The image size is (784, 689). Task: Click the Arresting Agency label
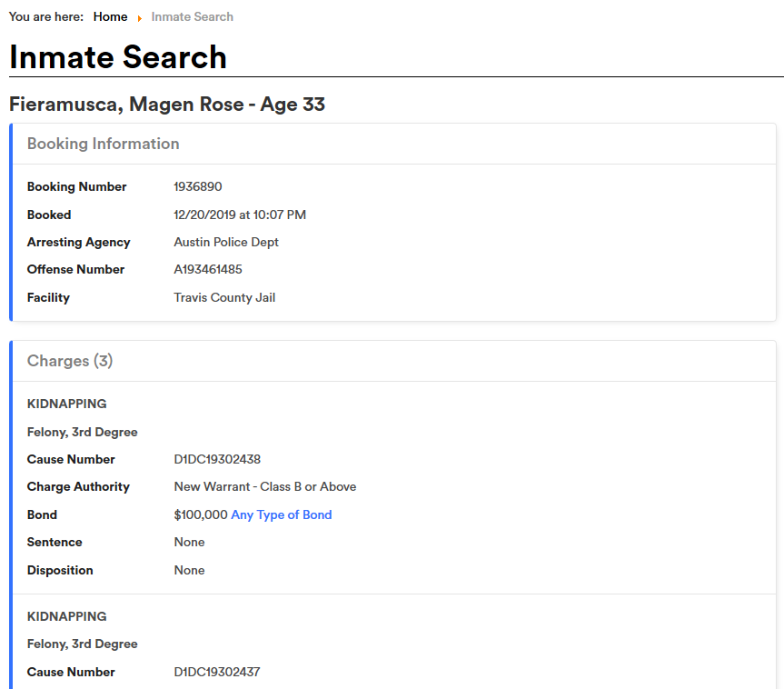click(78, 242)
